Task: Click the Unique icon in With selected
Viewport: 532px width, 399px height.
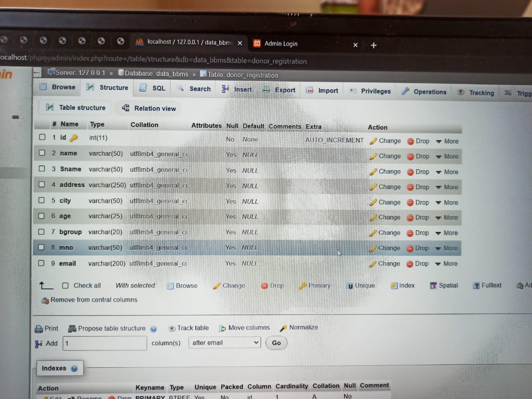Action: [350, 286]
